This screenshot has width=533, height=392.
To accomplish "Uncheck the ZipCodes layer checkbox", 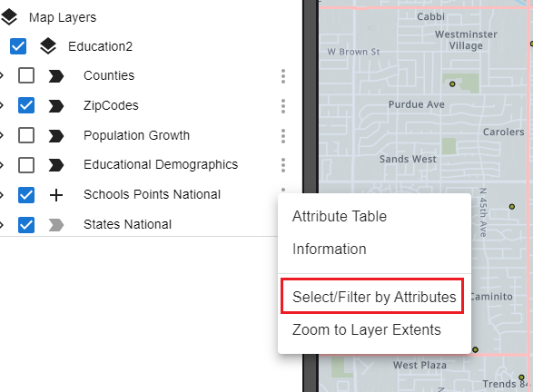I will (x=26, y=105).
